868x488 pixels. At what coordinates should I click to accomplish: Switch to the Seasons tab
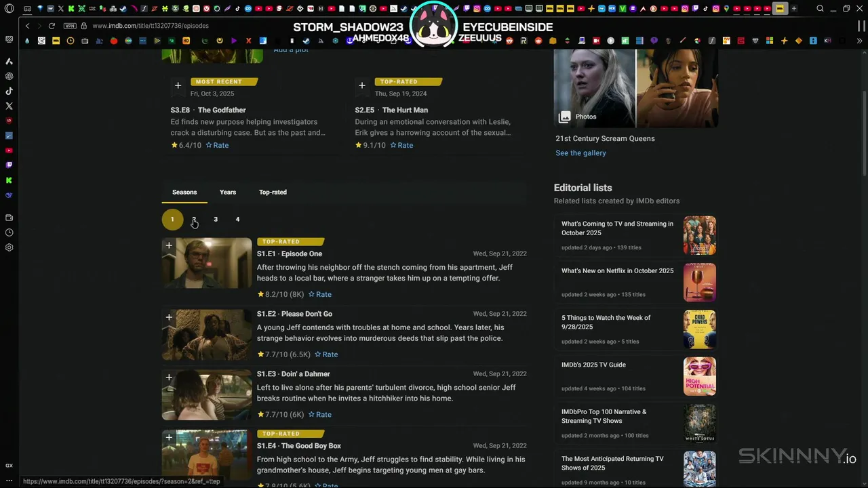(184, 192)
